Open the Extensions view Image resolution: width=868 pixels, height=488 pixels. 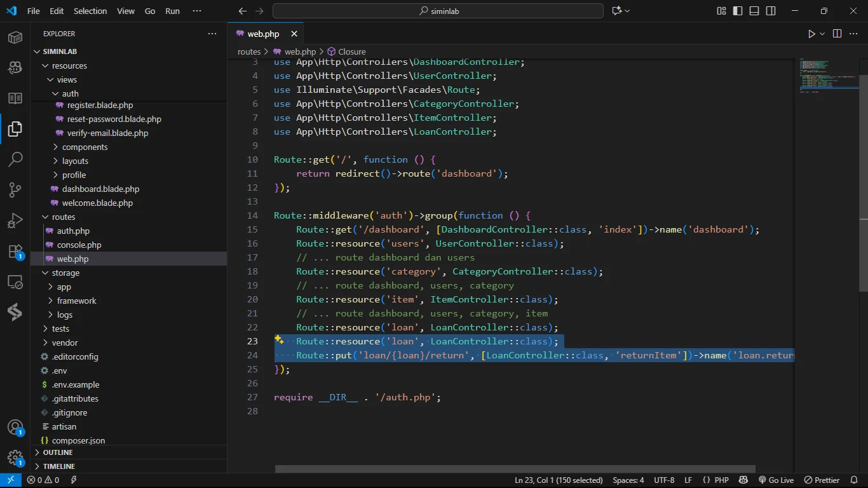pyautogui.click(x=15, y=252)
